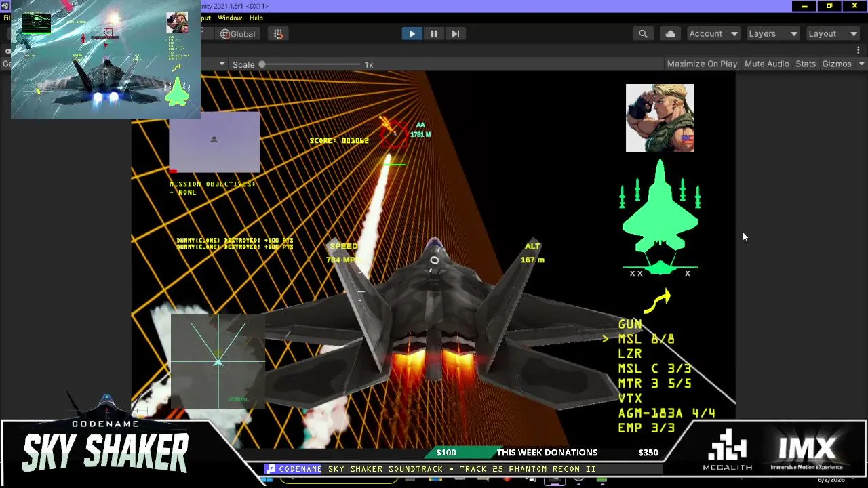Toggle Maximize On Play
This screenshot has height=488, width=868.
click(702, 64)
